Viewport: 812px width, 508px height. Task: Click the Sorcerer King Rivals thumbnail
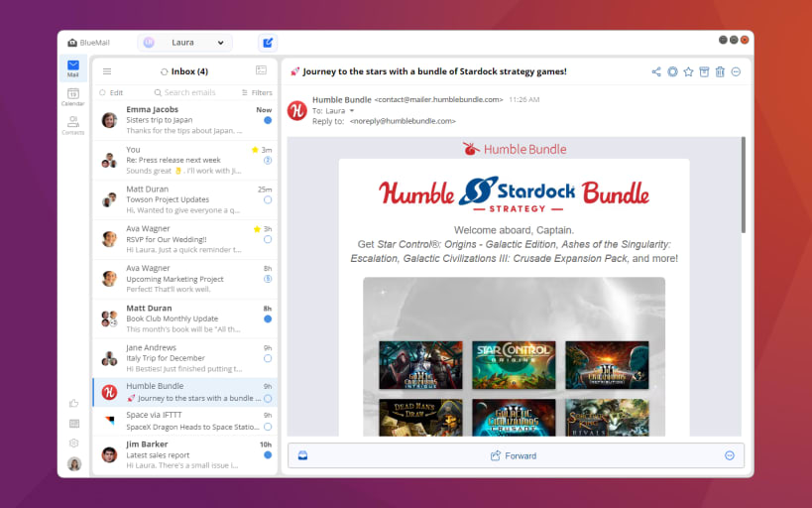coord(607,418)
